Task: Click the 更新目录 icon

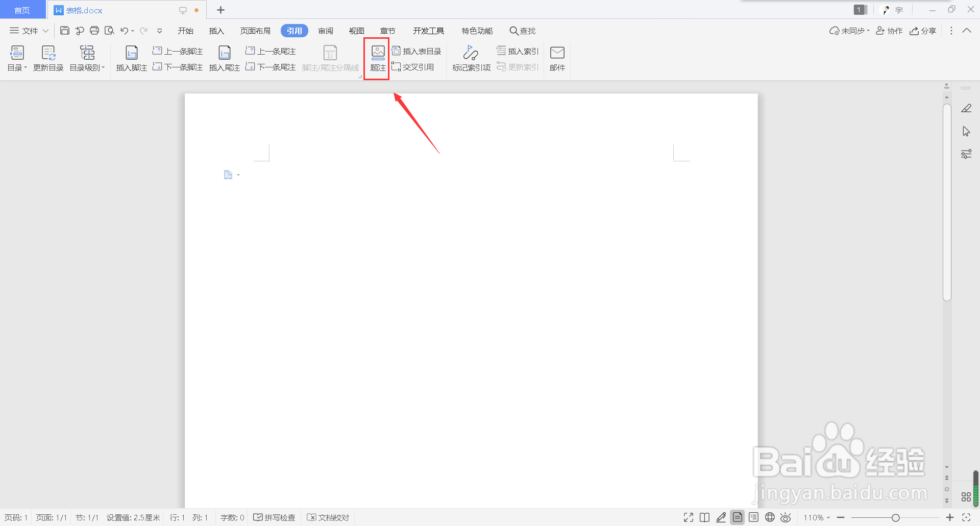Action: tap(48, 53)
